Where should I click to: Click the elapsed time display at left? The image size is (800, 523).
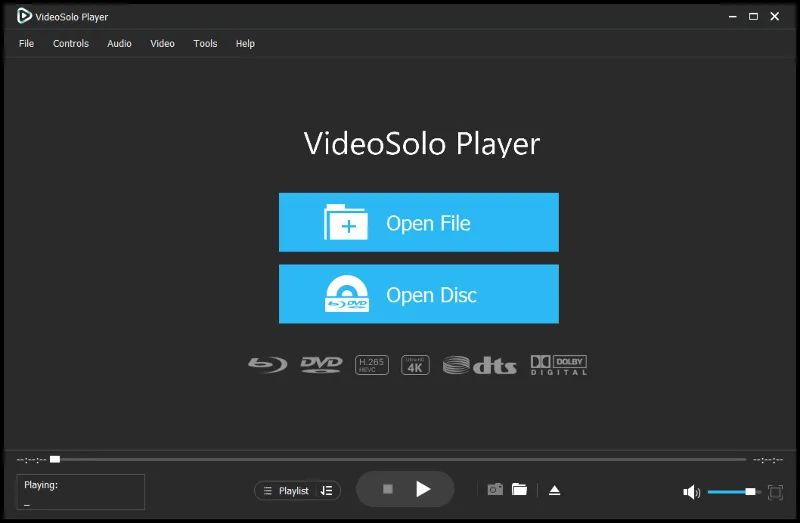pos(31,460)
